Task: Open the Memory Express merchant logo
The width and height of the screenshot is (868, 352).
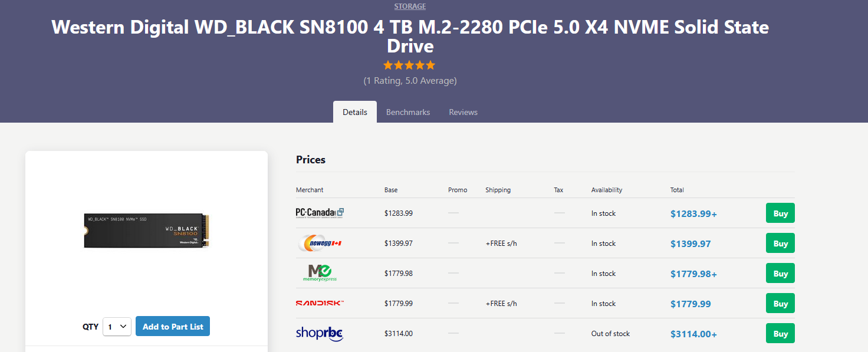Action: coord(320,273)
